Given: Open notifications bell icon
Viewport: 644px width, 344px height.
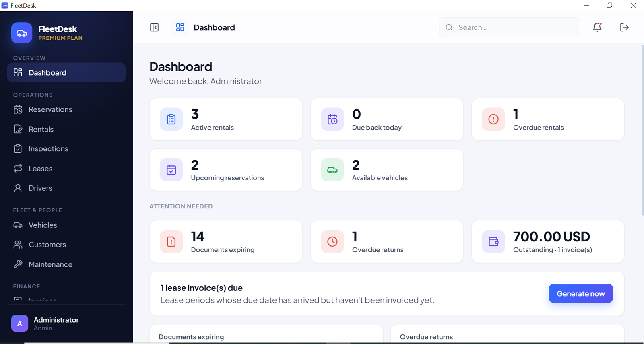Looking at the screenshot, I should coord(597,27).
